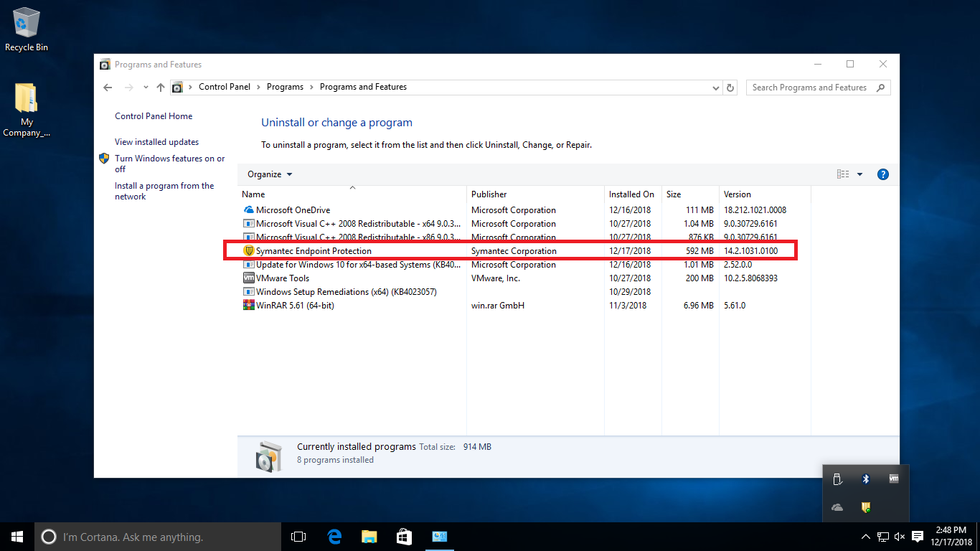The width and height of the screenshot is (980, 551).
Task: Expand the address bar history dropdown
Action: click(x=715, y=88)
